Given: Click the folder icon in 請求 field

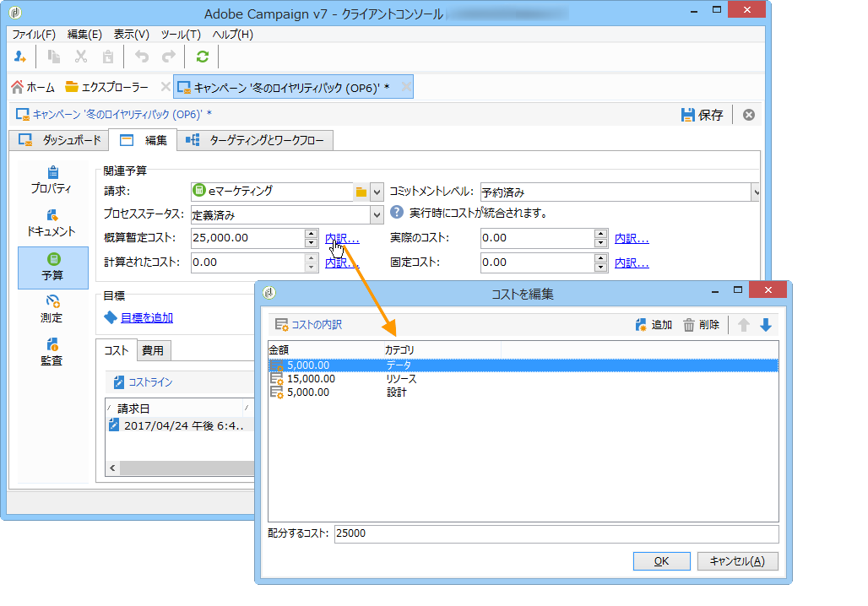Looking at the screenshot, I should [x=361, y=192].
